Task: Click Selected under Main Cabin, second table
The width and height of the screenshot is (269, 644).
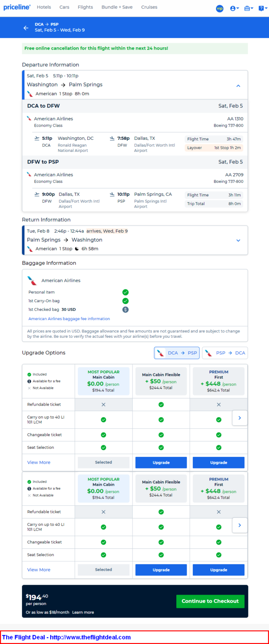Action: [x=104, y=570]
